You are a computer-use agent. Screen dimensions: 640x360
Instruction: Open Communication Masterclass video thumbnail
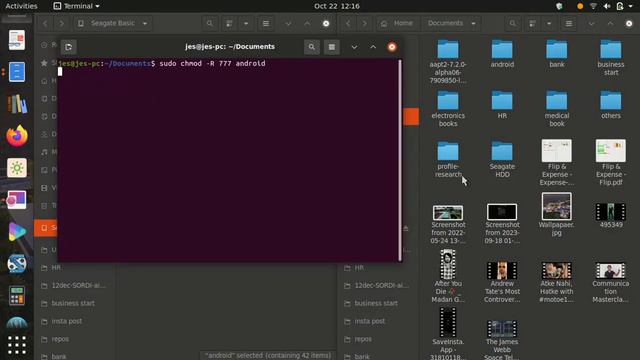click(611, 271)
